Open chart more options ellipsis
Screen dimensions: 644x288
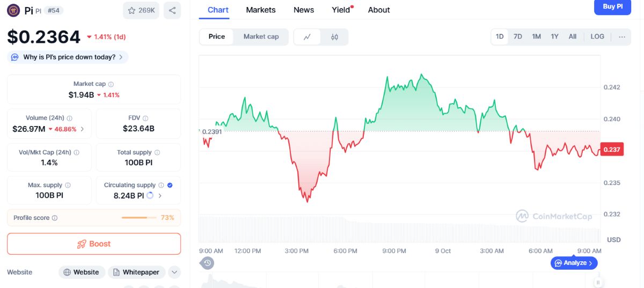[x=621, y=36]
